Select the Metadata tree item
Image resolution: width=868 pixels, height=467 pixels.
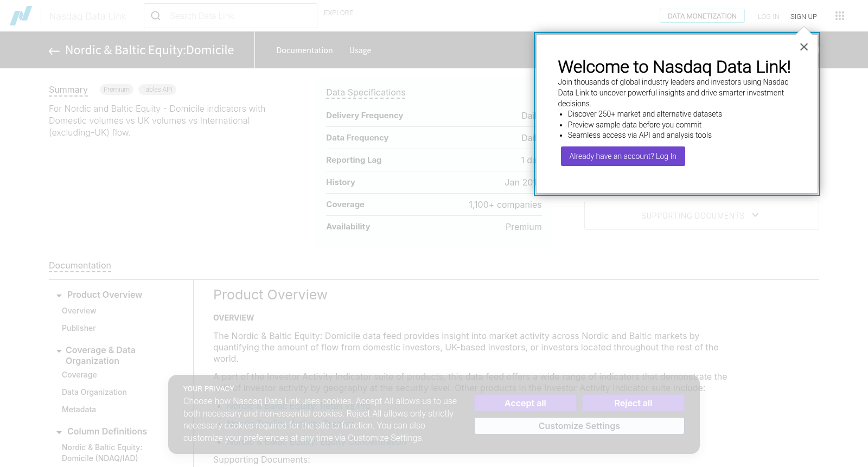point(79,410)
